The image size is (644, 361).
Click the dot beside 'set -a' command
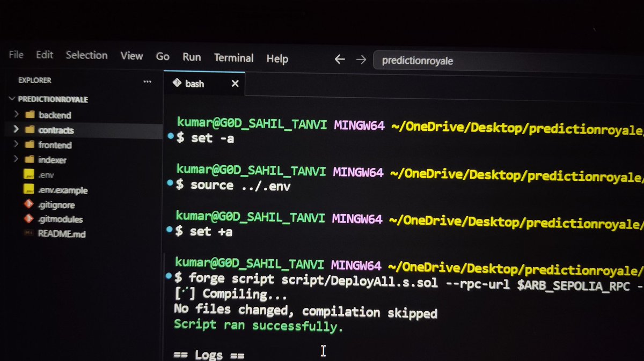[171, 137]
